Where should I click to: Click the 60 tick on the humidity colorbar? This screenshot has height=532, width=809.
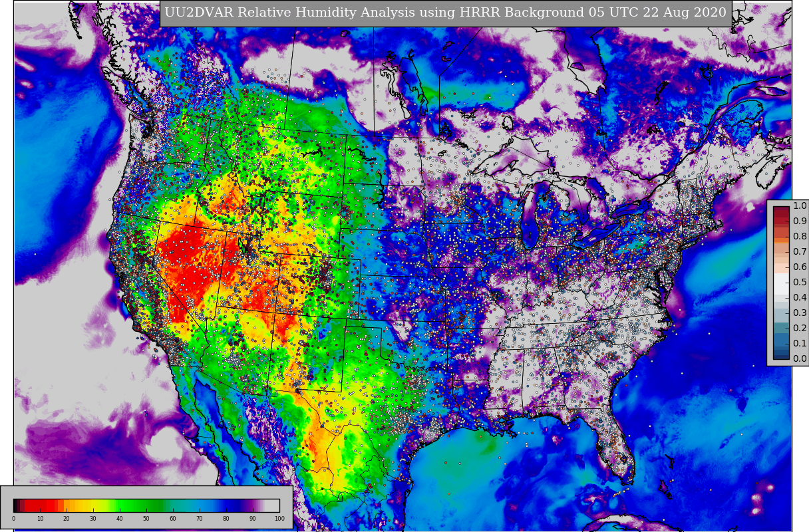[x=173, y=519]
